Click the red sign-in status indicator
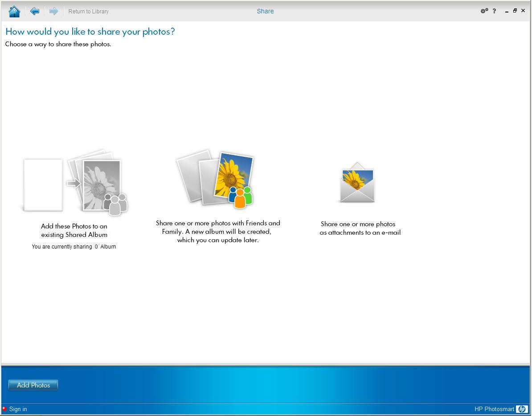Image resolution: width=532 pixels, height=416 pixels. (x=4, y=409)
